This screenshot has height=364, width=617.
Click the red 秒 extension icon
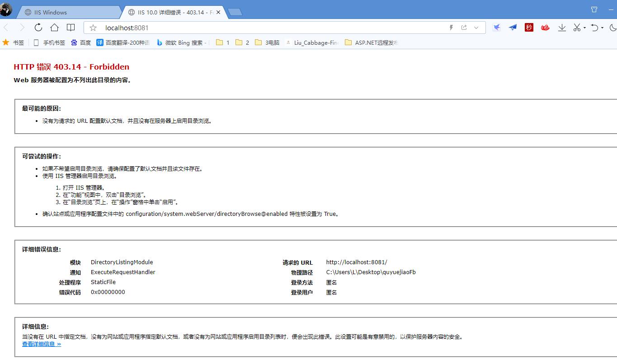tap(529, 28)
